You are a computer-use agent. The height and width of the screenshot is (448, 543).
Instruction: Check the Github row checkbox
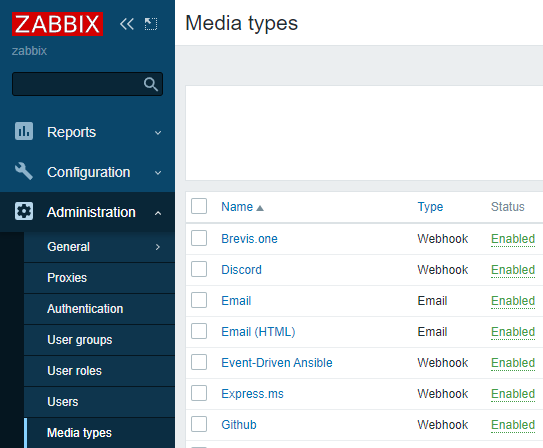(x=199, y=424)
